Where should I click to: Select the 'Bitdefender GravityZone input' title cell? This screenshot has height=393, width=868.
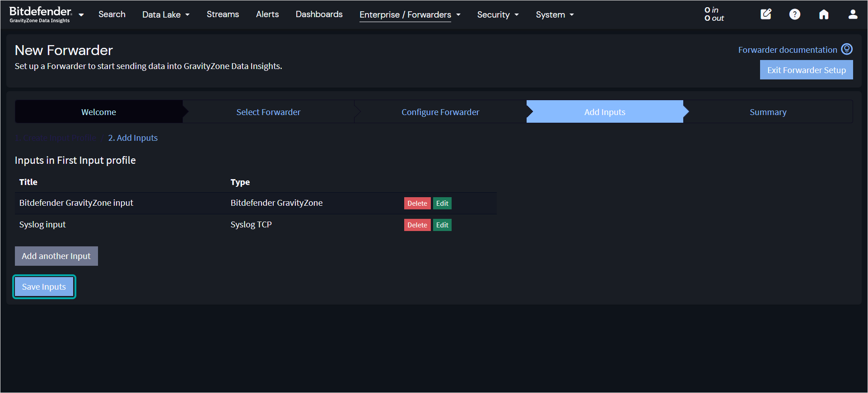(76, 203)
